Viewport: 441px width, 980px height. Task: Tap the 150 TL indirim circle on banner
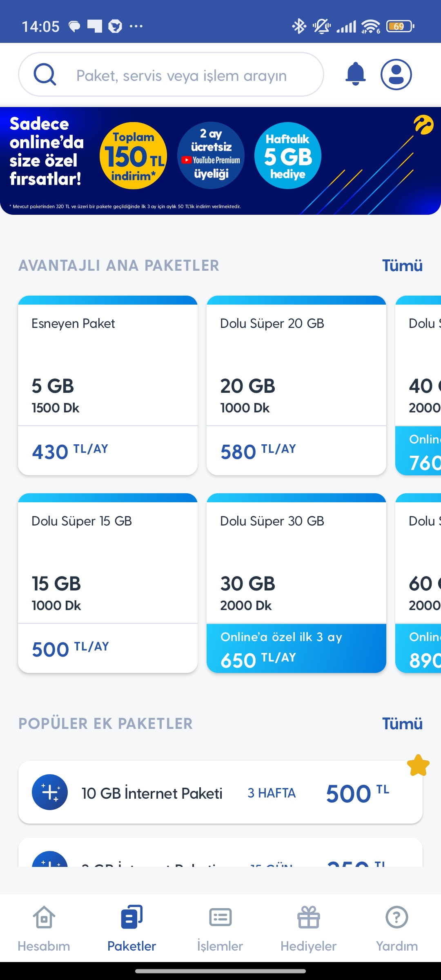134,156
